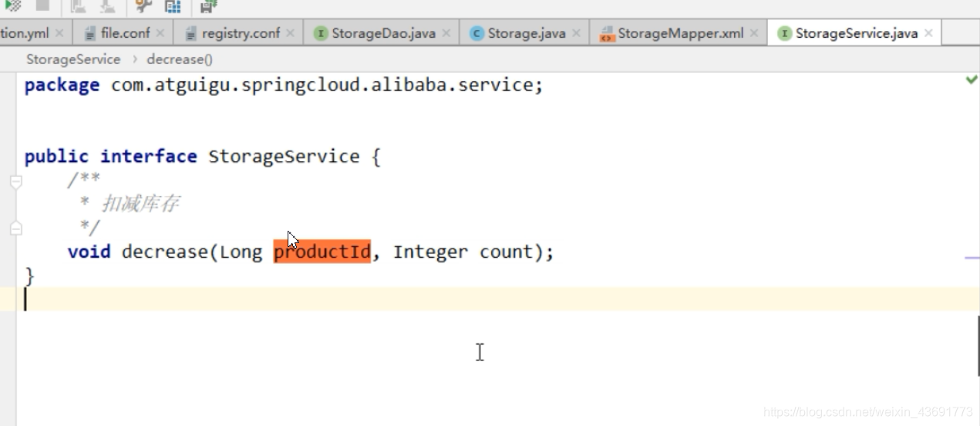The height and width of the screenshot is (426, 980).
Task: Click XML icon on StorageMapper.xml tab
Action: tap(606, 34)
